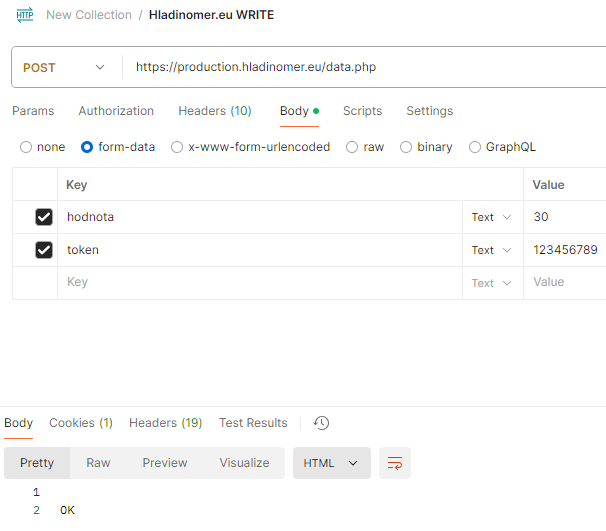Select the raw body type radio
Viewport: 606px width, 531px height.
[352, 147]
